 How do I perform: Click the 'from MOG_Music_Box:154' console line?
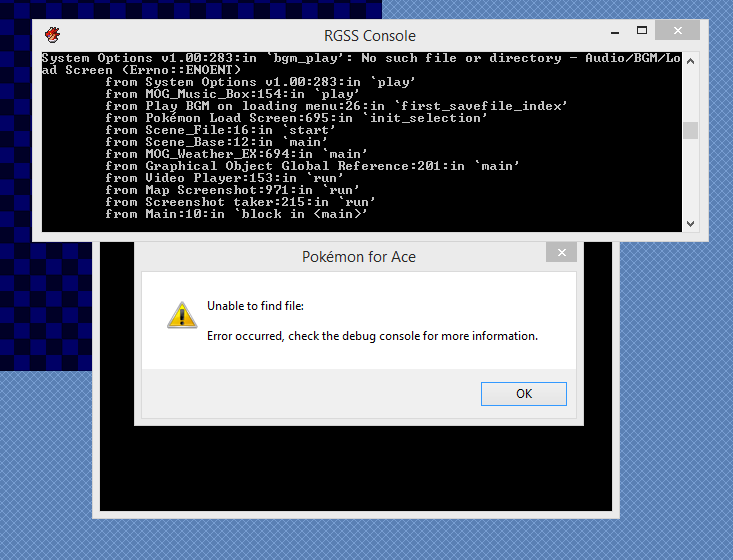tap(232, 94)
